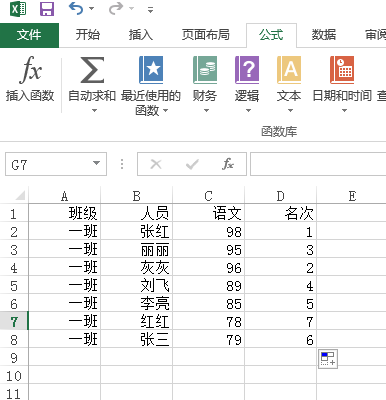Click the formula bar confirm checkmark
The image size is (386, 400).
(192, 164)
